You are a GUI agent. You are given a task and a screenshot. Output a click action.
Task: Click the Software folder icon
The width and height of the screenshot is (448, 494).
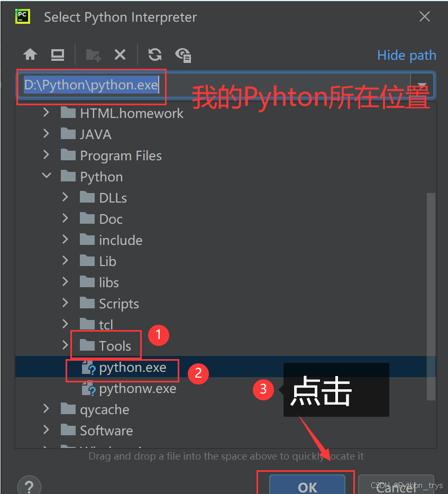68,429
